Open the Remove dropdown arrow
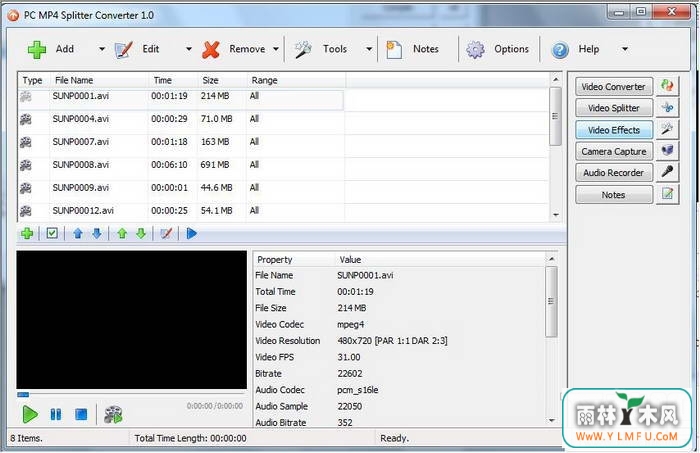The height and width of the screenshot is (453, 700). (x=276, y=50)
